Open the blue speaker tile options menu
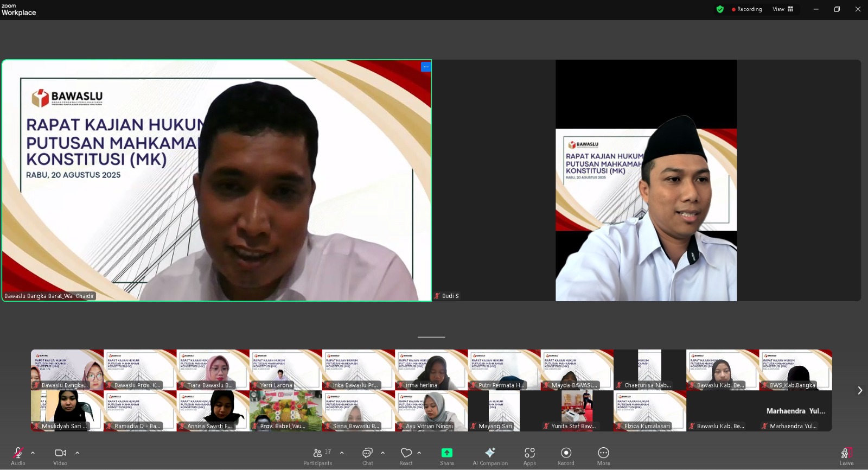Image resolution: width=868 pixels, height=470 pixels. tap(426, 67)
